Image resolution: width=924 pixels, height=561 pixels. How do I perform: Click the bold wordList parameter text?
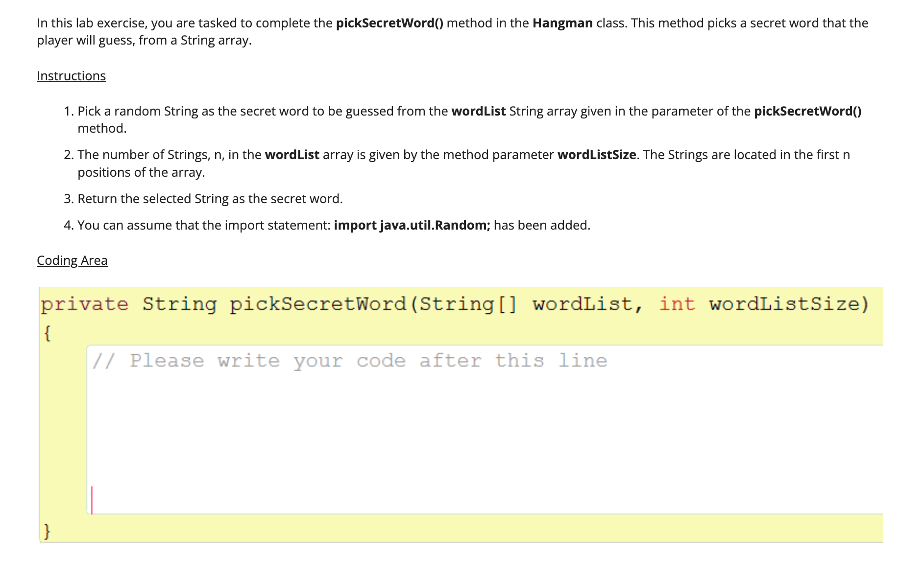[478, 111]
